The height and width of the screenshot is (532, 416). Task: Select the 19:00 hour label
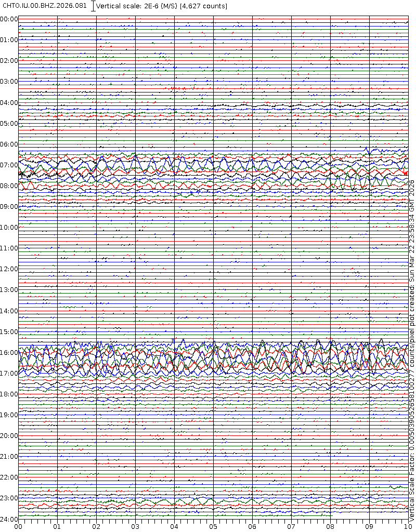(x=9, y=415)
